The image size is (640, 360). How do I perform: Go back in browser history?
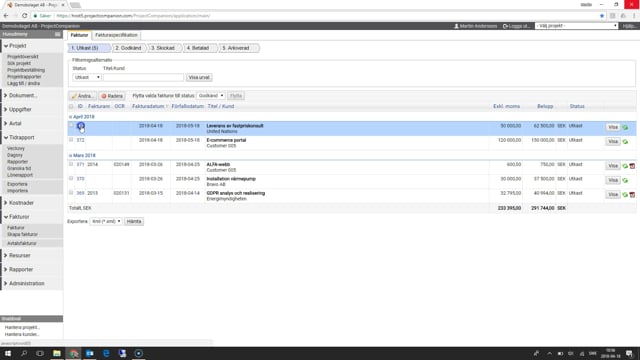coord(6,16)
